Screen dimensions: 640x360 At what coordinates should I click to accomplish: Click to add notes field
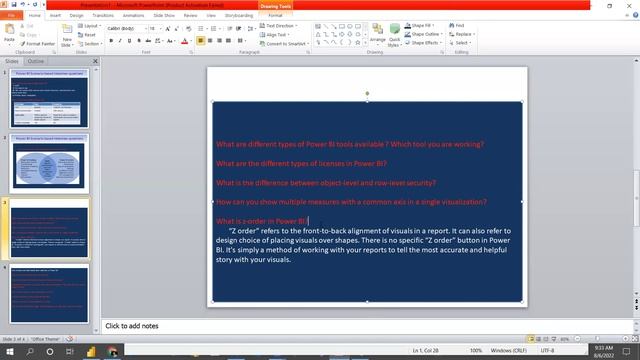click(x=367, y=326)
